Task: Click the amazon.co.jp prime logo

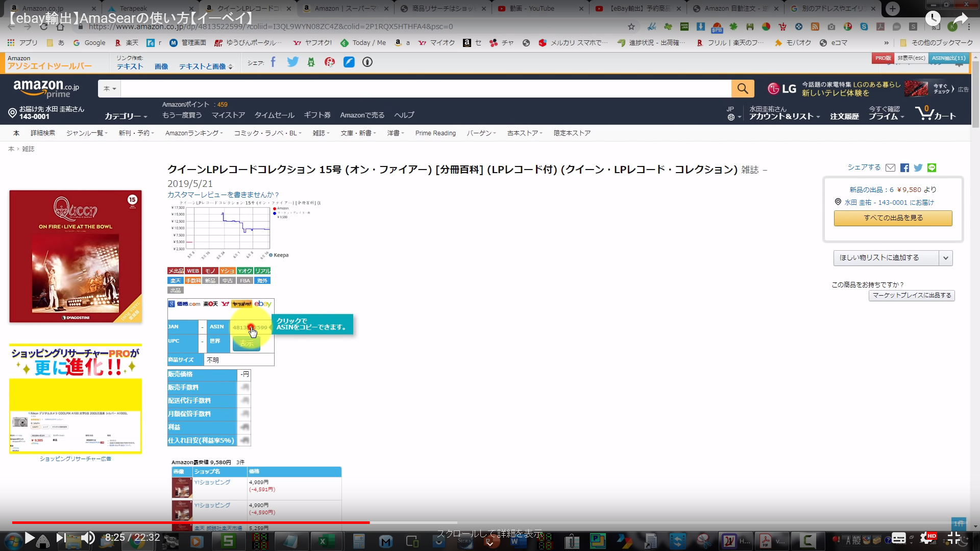Action: [x=46, y=89]
